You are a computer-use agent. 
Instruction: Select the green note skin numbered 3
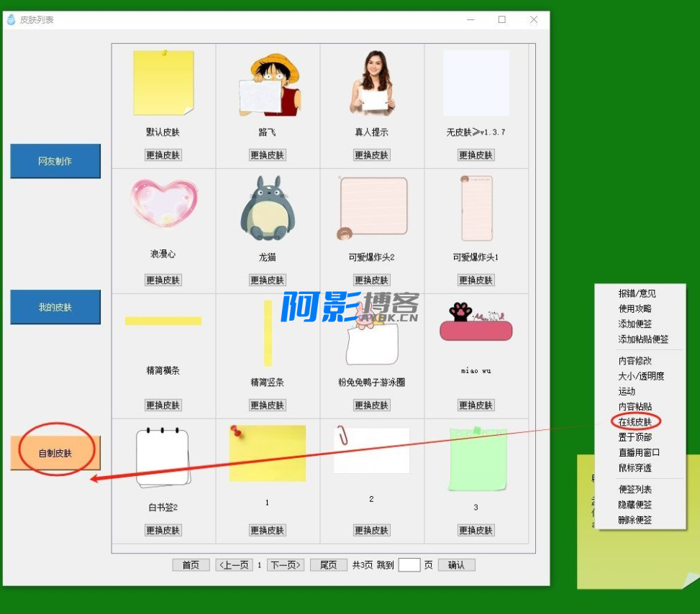click(x=477, y=459)
